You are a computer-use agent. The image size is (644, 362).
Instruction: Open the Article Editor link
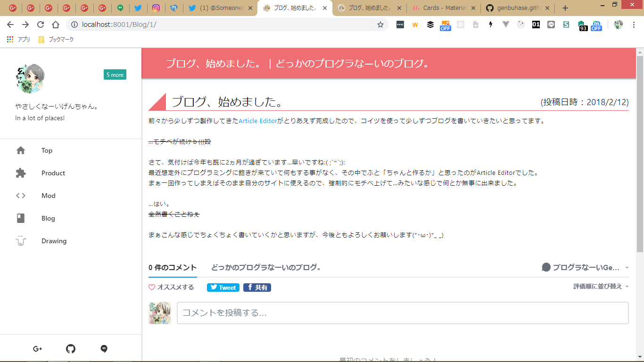(258, 121)
